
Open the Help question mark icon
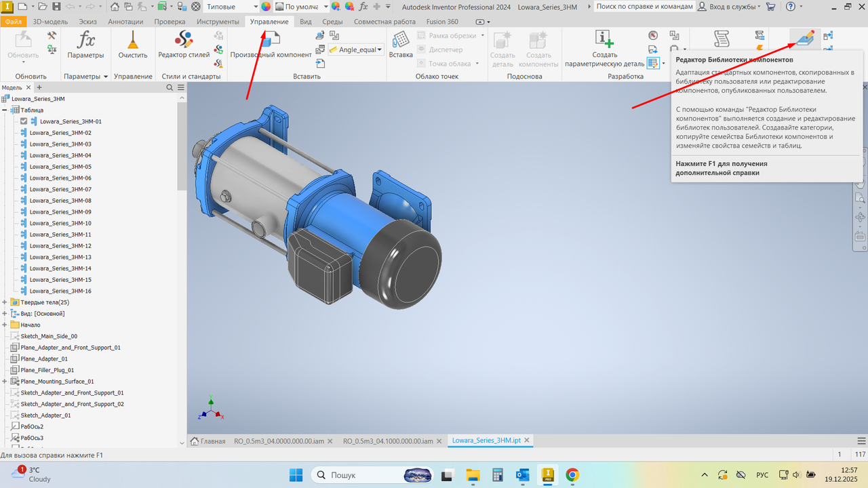792,7
